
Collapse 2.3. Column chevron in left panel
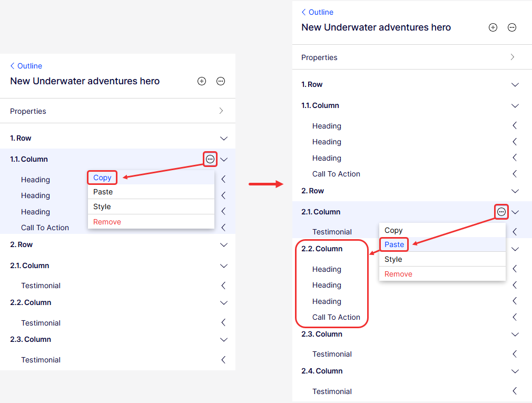[x=223, y=340]
